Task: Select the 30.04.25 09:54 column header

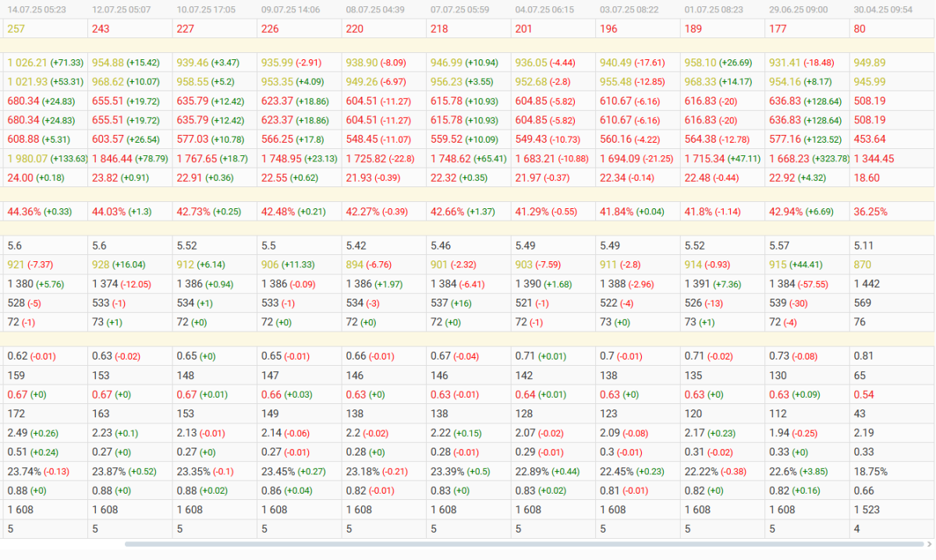Action: [884, 10]
